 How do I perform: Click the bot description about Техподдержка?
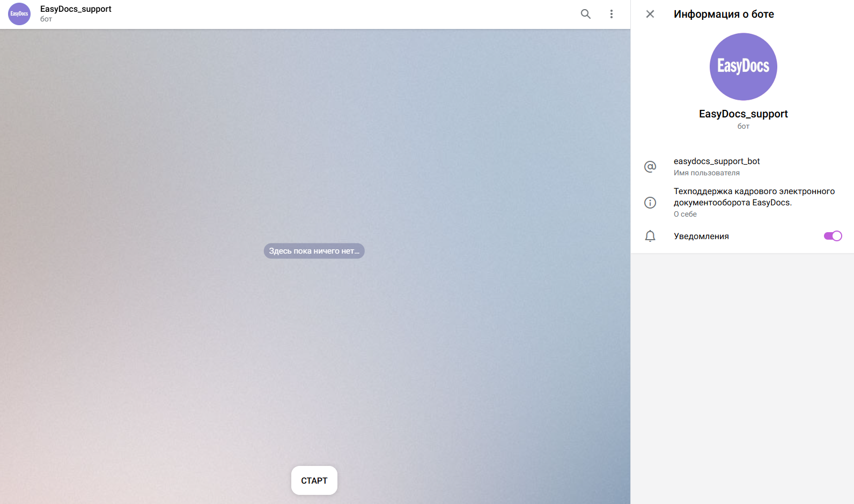(x=754, y=197)
